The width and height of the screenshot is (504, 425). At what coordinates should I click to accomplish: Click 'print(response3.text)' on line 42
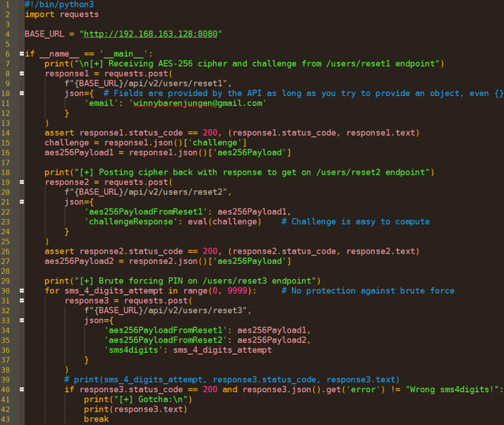[136, 409]
